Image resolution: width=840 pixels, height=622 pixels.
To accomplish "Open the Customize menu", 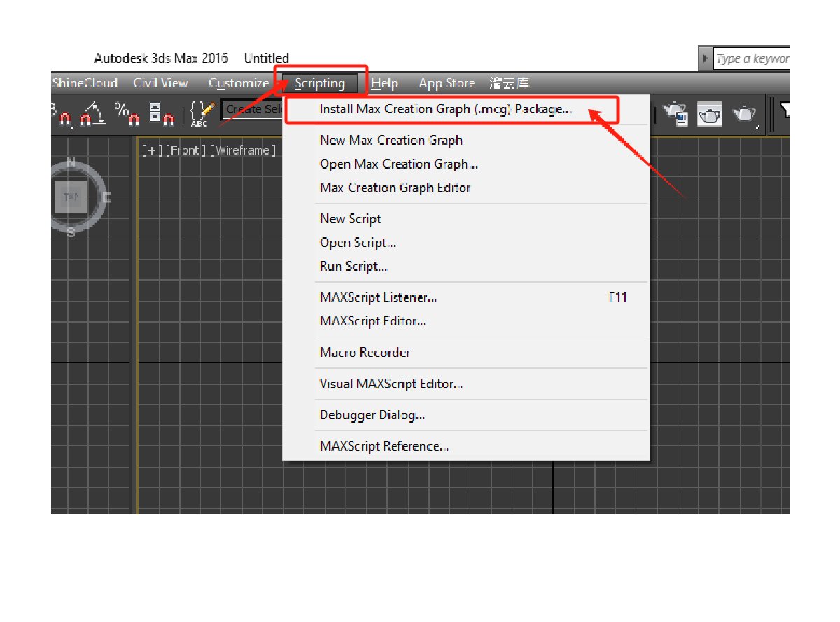I will point(238,83).
